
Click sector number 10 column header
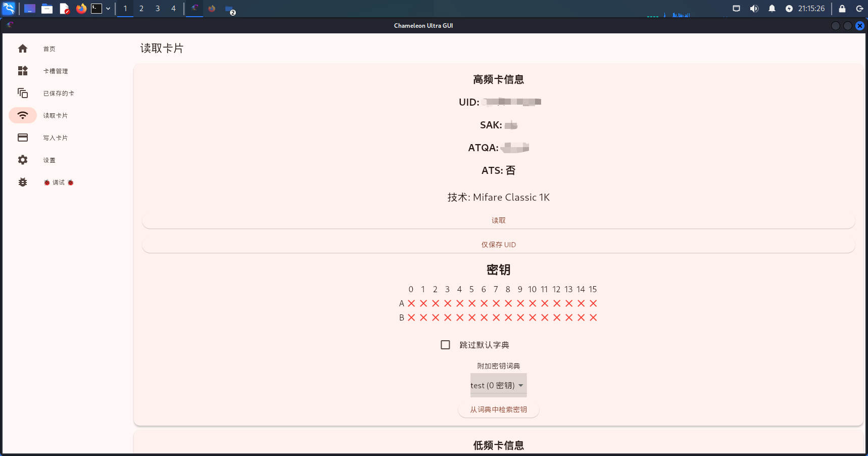pyautogui.click(x=533, y=289)
